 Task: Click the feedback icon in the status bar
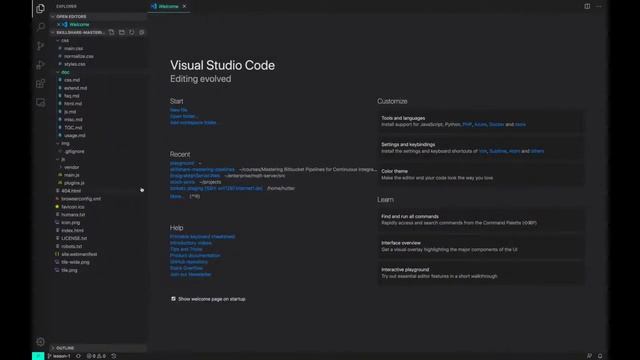click(x=589, y=356)
